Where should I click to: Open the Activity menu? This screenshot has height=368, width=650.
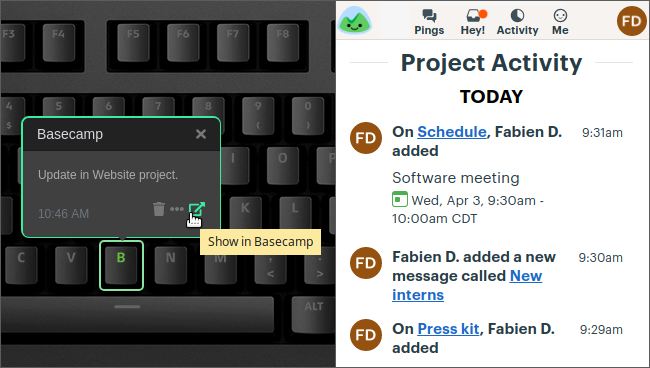click(517, 22)
